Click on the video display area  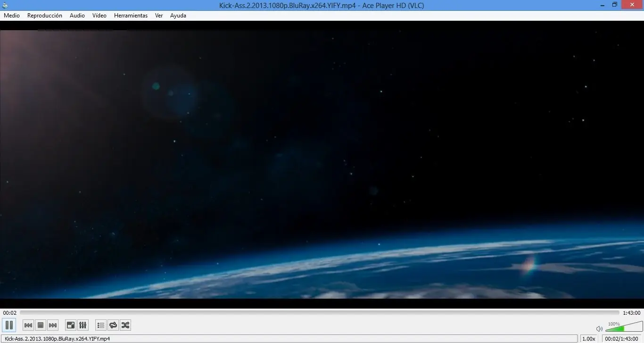[x=322, y=165]
